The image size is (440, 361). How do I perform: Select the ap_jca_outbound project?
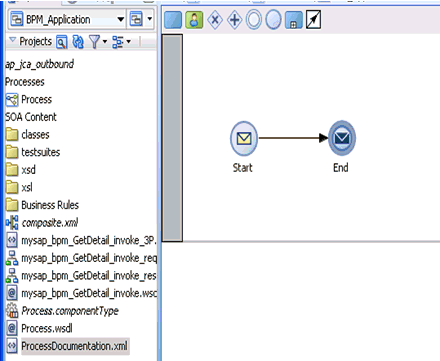pyautogui.click(x=39, y=64)
